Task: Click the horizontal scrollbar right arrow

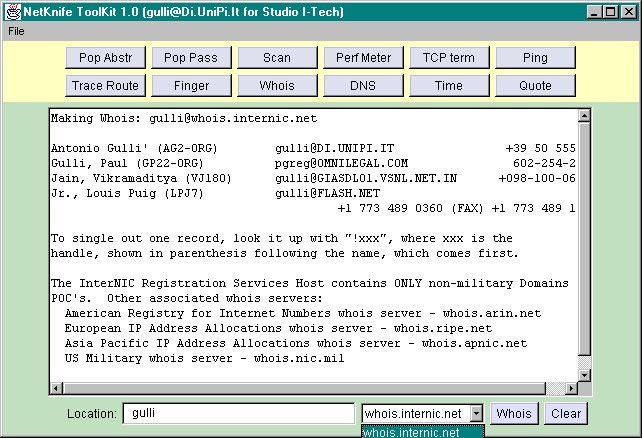Action: pos(571,388)
